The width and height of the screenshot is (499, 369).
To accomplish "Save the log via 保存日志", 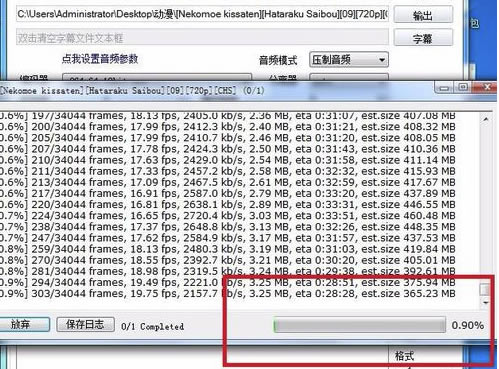I will (x=86, y=324).
